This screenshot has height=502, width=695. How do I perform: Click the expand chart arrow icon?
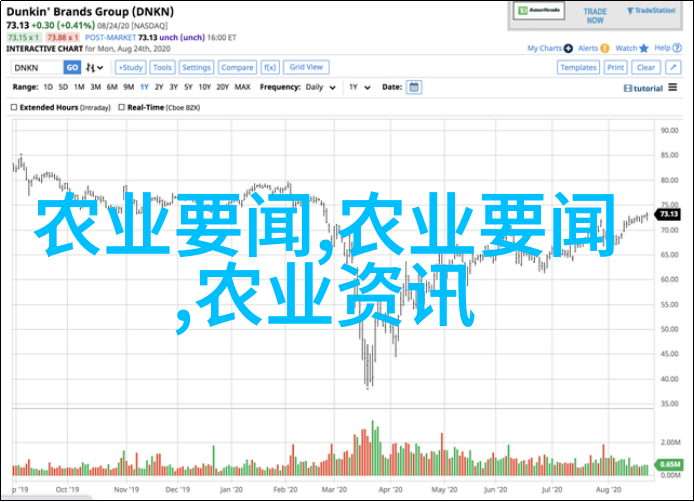[x=673, y=67]
